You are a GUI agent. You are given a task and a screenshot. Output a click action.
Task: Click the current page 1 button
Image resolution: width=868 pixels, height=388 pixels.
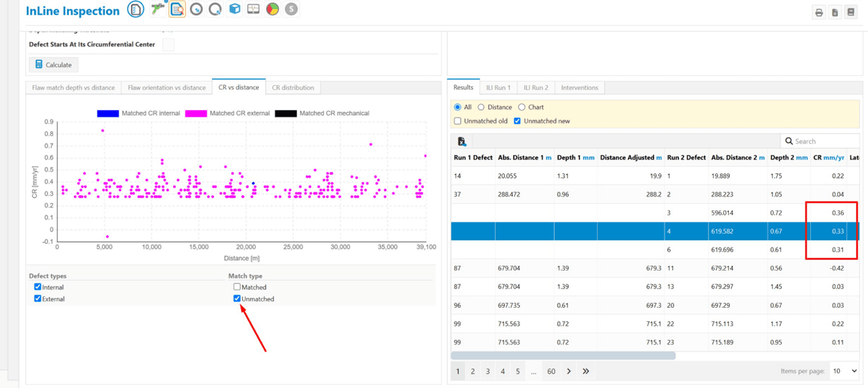pyautogui.click(x=458, y=371)
